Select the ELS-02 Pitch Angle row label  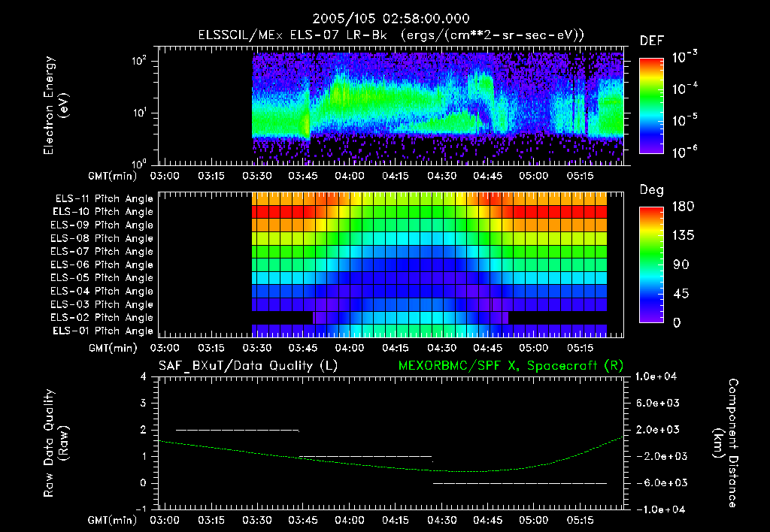pyautogui.click(x=102, y=318)
